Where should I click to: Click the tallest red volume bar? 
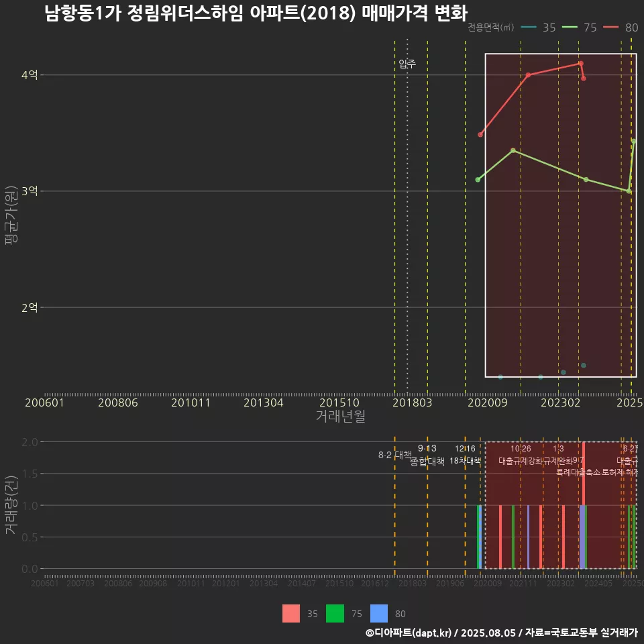coord(584,474)
